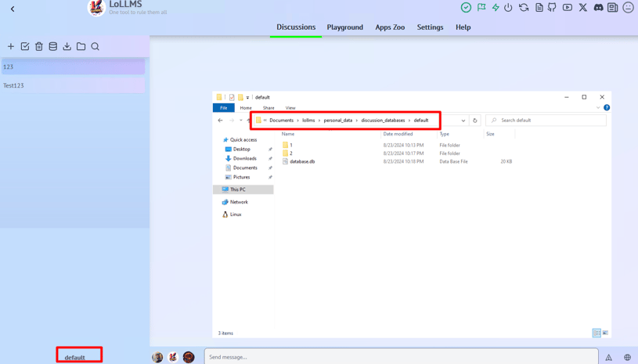Click the refresh arrows icon in header
This screenshot has height=364, width=638.
(x=524, y=8)
